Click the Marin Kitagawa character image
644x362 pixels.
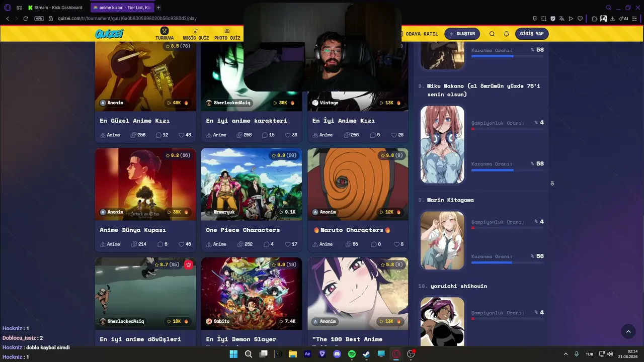pos(442,240)
